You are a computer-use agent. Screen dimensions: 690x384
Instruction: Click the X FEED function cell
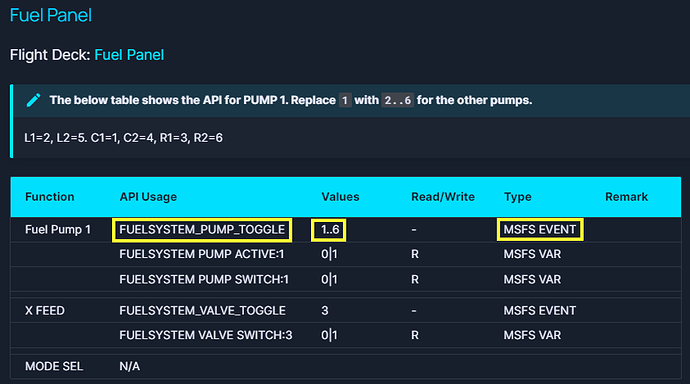click(45, 311)
